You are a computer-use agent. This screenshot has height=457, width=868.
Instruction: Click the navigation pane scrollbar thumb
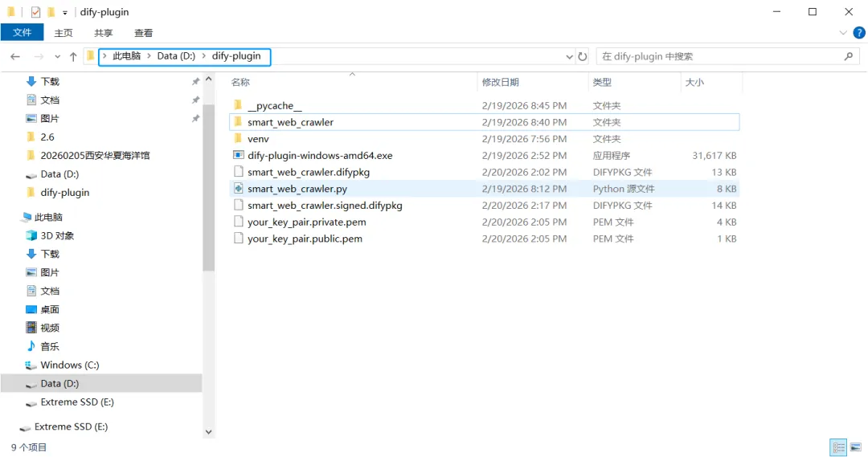point(208,187)
